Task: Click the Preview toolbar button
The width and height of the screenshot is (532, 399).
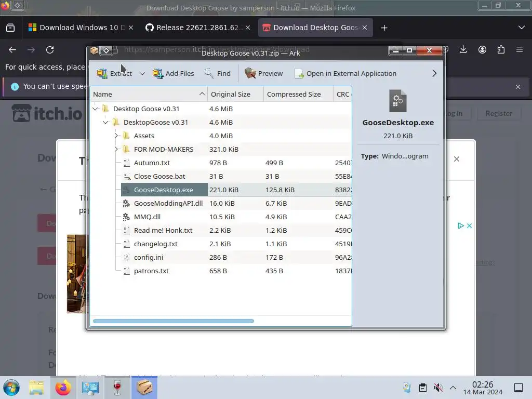Action: (263, 73)
